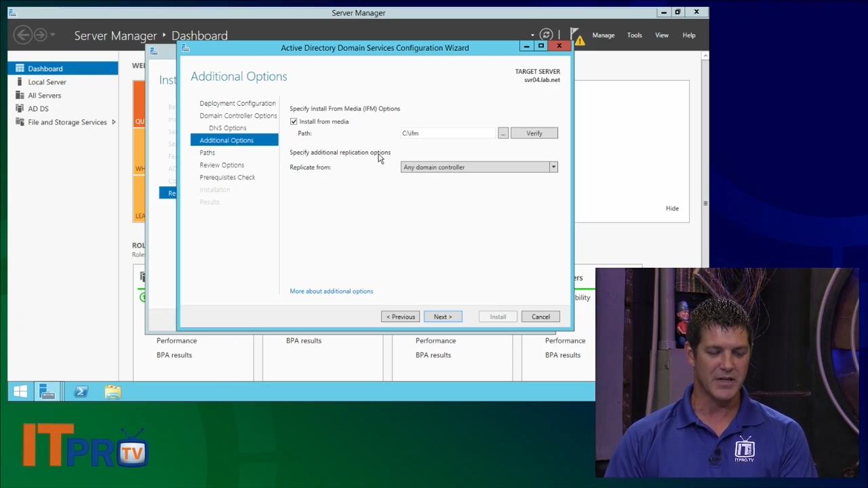This screenshot has width=868, height=488.
Task: Open More about additional options link
Action: [332, 291]
